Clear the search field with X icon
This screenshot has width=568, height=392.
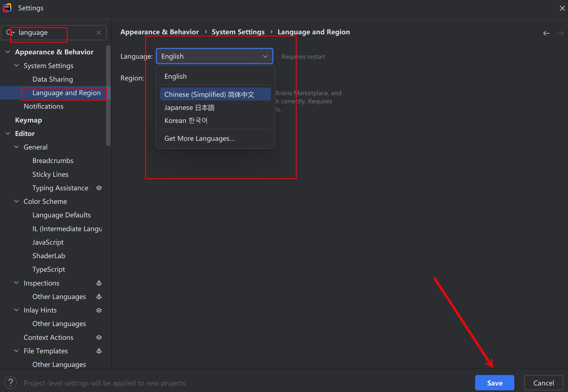(x=99, y=33)
